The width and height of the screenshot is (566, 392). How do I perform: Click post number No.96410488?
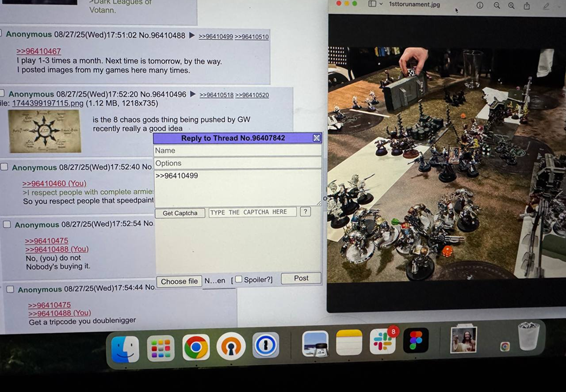pyautogui.click(x=162, y=35)
